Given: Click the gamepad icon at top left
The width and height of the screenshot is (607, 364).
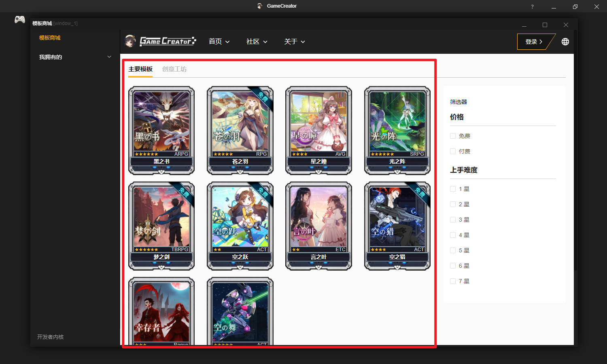Looking at the screenshot, I should click(20, 19).
